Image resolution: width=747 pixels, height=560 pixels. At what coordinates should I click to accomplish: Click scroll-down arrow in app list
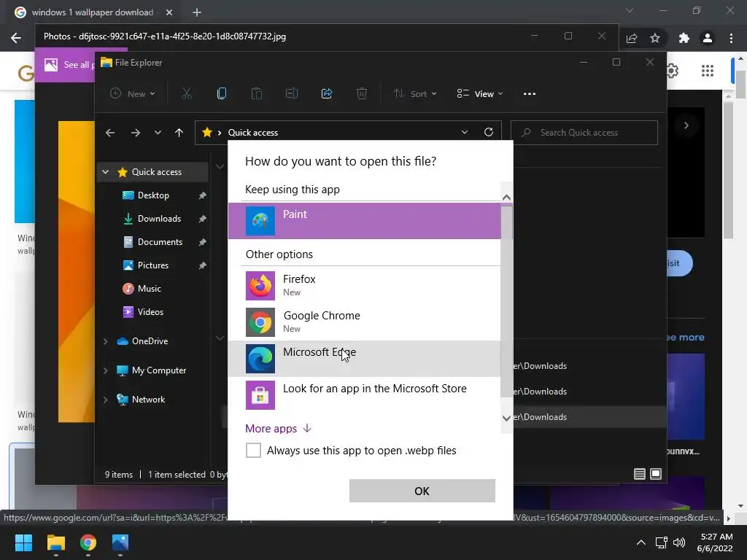click(x=506, y=418)
